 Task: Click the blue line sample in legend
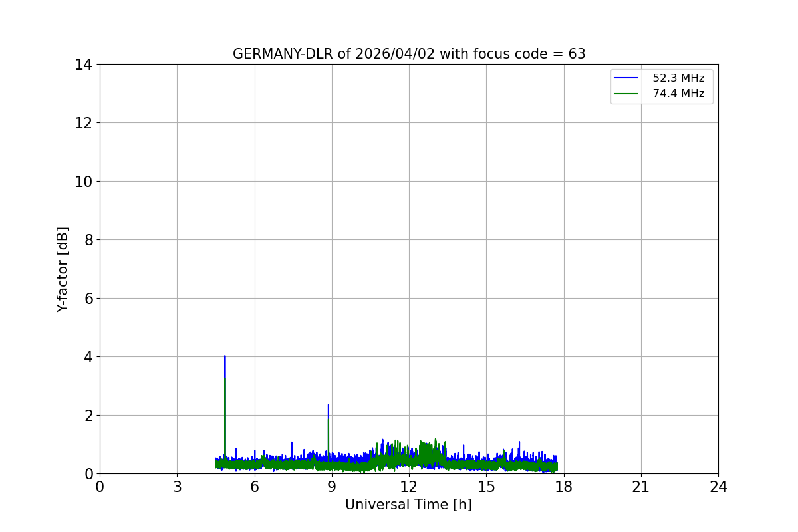(626, 78)
